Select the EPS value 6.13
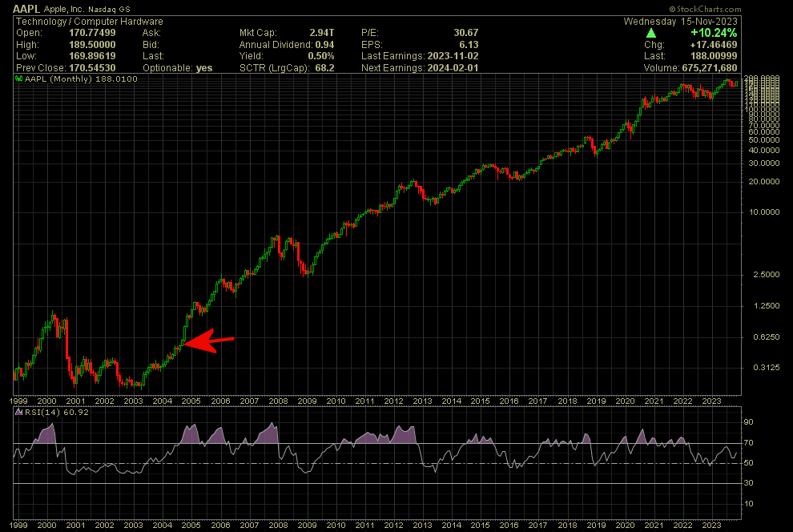 click(469, 45)
